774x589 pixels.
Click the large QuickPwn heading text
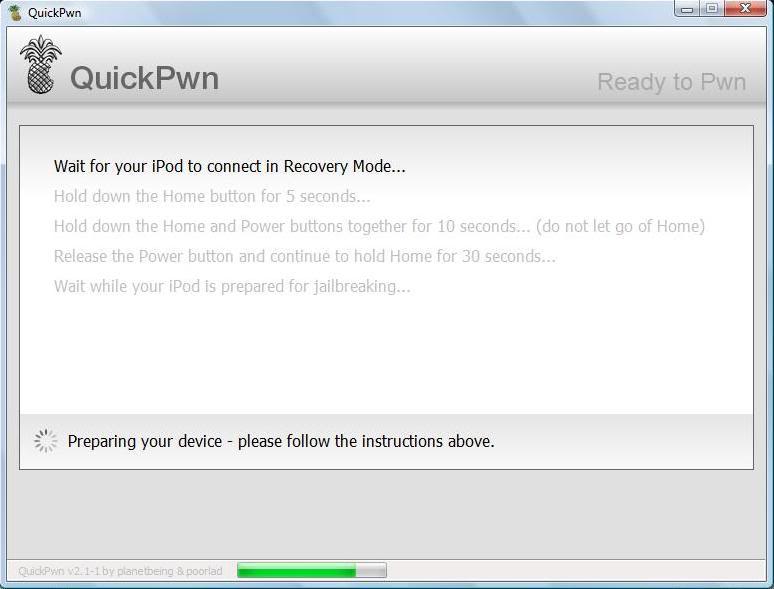[x=144, y=79]
